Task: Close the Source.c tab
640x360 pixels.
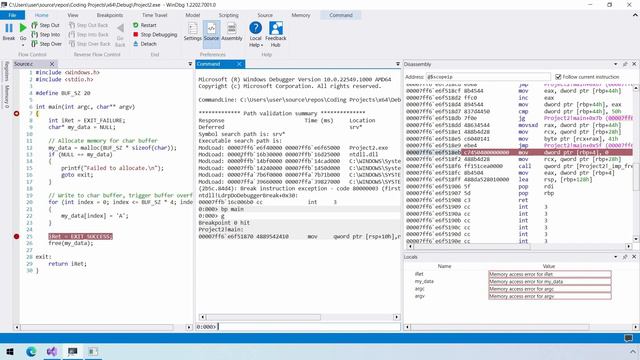Action: coord(52,64)
